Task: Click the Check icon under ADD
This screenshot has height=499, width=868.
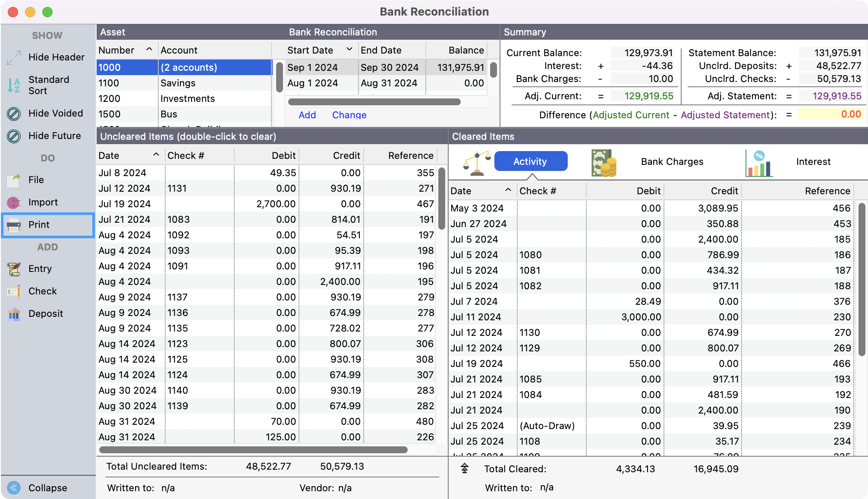Action: (x=14, y=291)
